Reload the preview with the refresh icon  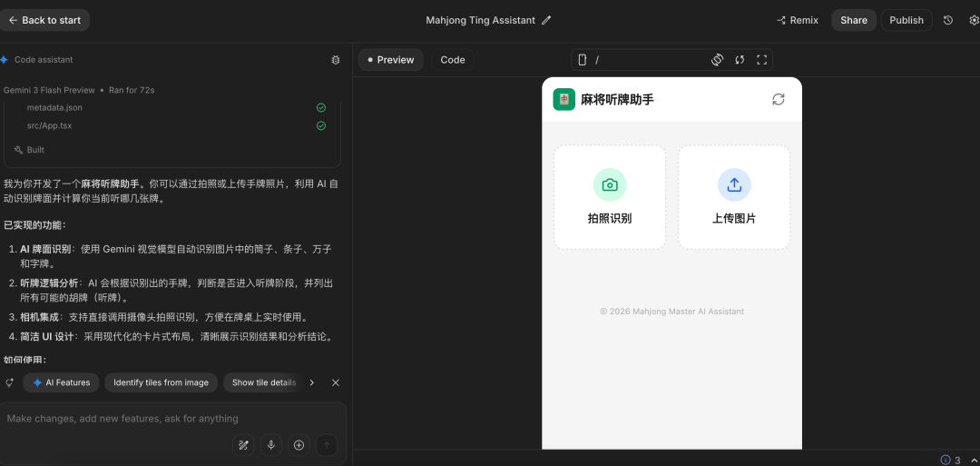(740, 60)
